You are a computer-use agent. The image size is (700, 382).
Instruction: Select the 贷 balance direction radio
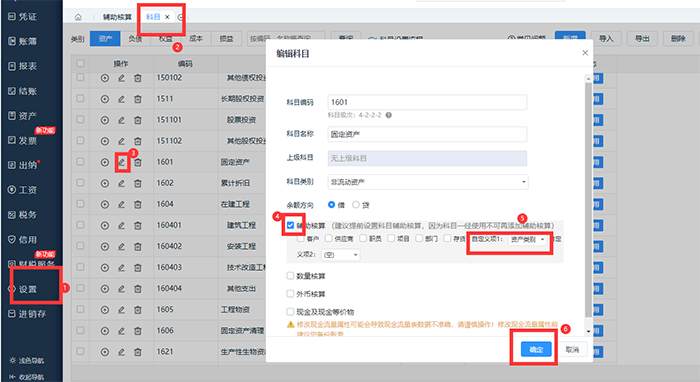[356, 204]
